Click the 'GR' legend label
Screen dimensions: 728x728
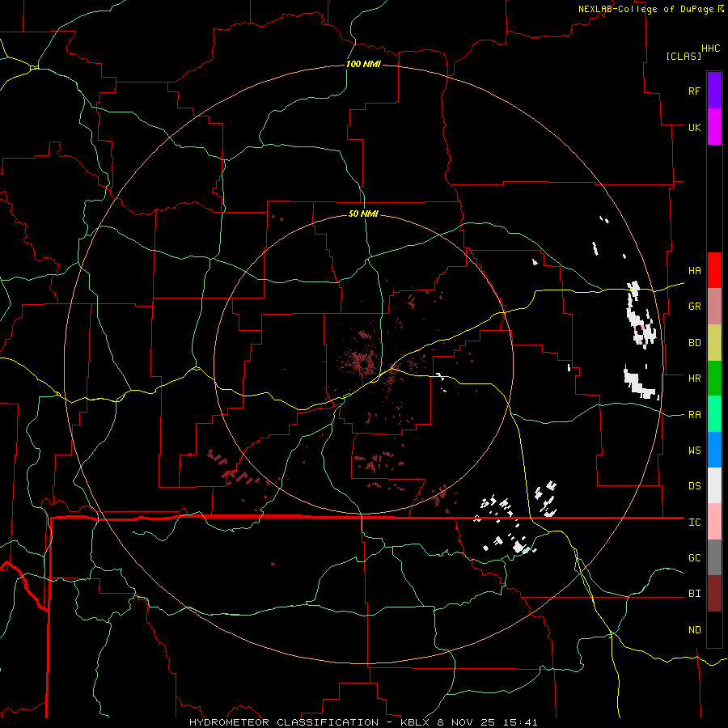pyautogui.click(x=694, y=307)
